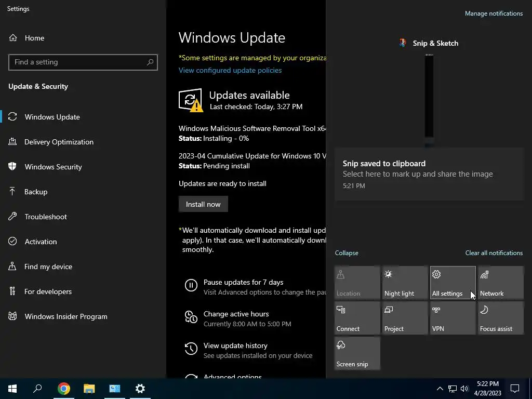Image resolution: width=532 pixels, height=399 pixels.
Task: Click the clock icon for Change active hours
Action: click(191, 317)
